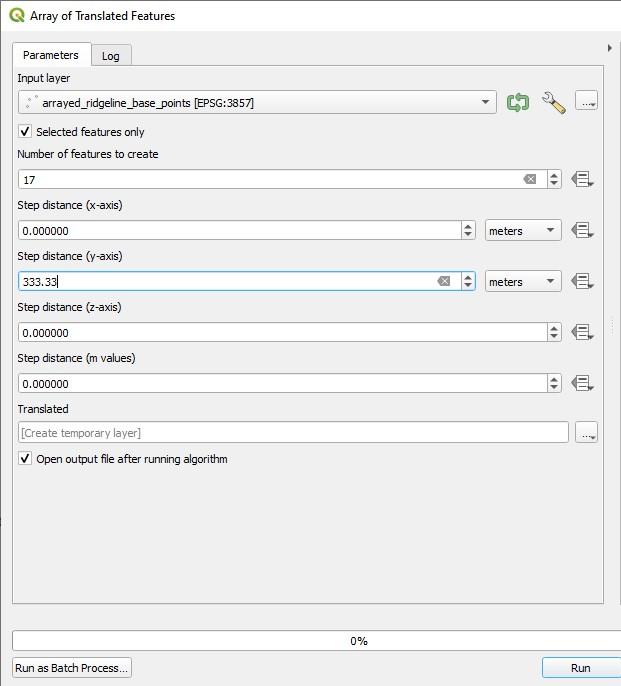
Task: Click the browse input layer ellipsis button
Action: click(x=586, y=102)
